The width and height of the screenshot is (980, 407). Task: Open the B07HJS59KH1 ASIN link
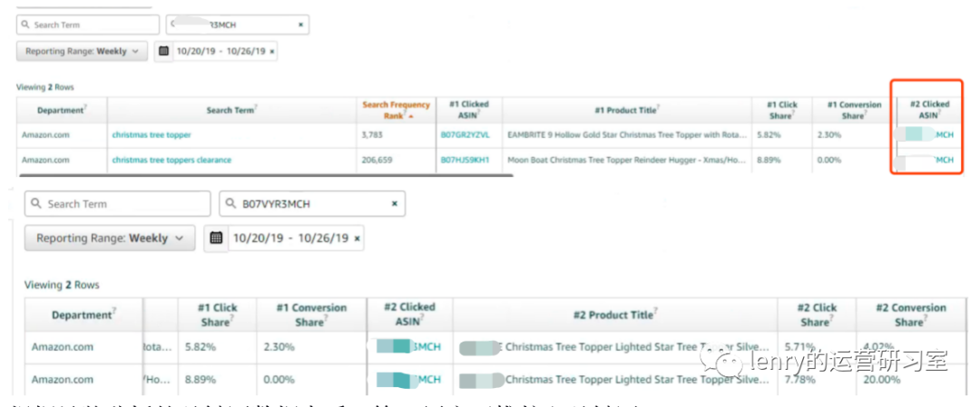pos(465,160)
